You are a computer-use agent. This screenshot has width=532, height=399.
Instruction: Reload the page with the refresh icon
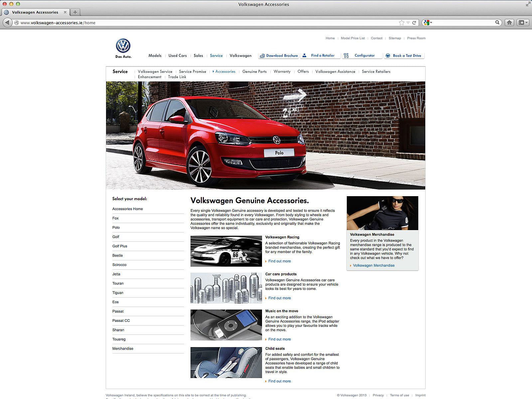(x=414, y=23)
